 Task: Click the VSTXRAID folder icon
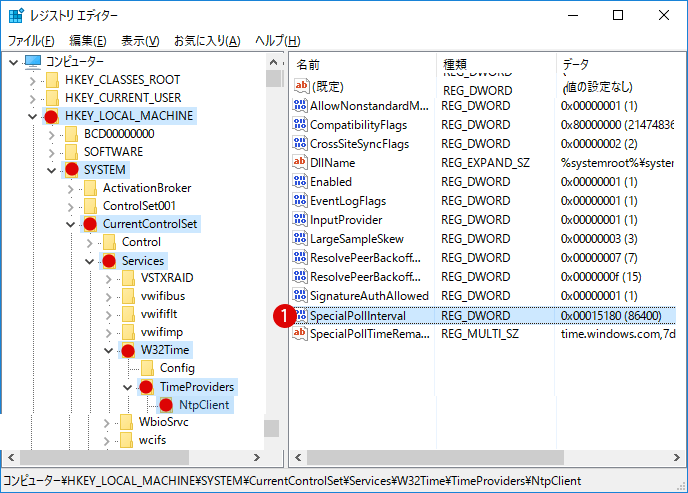(128, 278)
